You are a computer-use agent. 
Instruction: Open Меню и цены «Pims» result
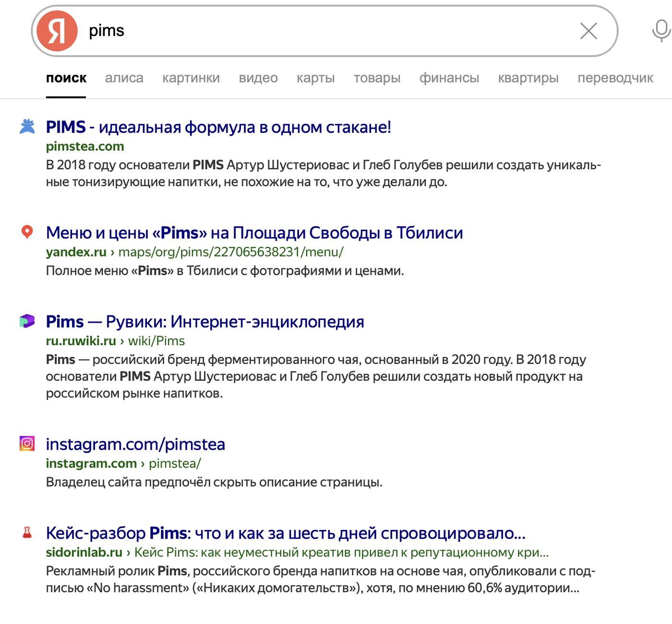pos(254,233)
